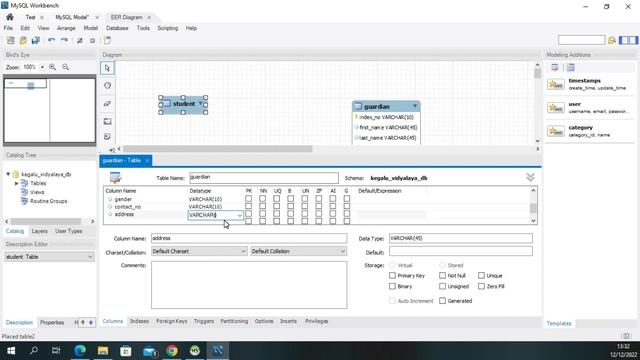Toggle the grid display toolbar icon
This screenshot has width=640, height=360.
(x=80, y=40)
